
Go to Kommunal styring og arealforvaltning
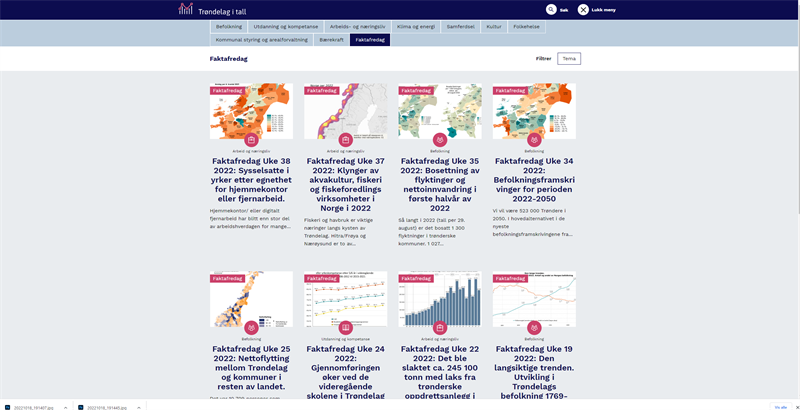(260, 40)
